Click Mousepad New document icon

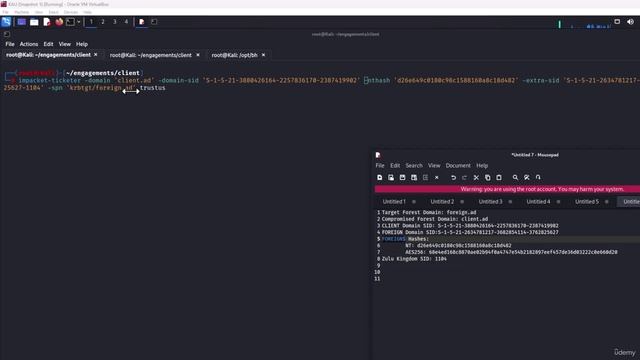[x=380, y=178]
